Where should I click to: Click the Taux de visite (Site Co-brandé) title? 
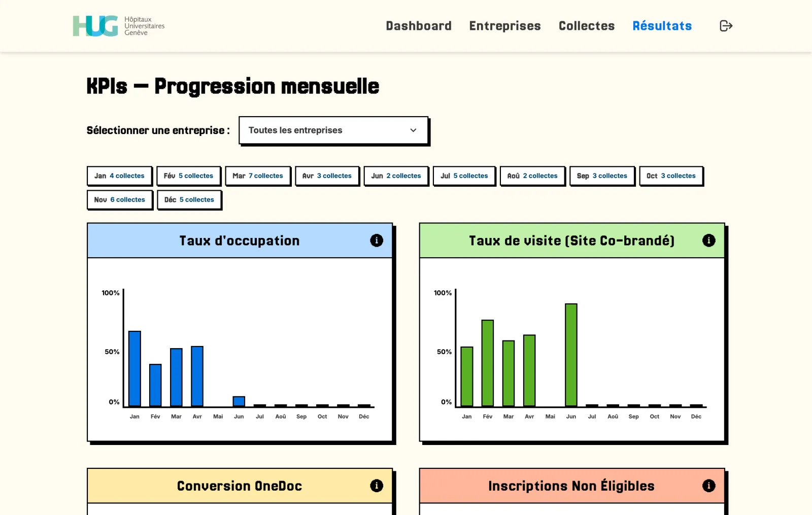click(x=572, y=241)
